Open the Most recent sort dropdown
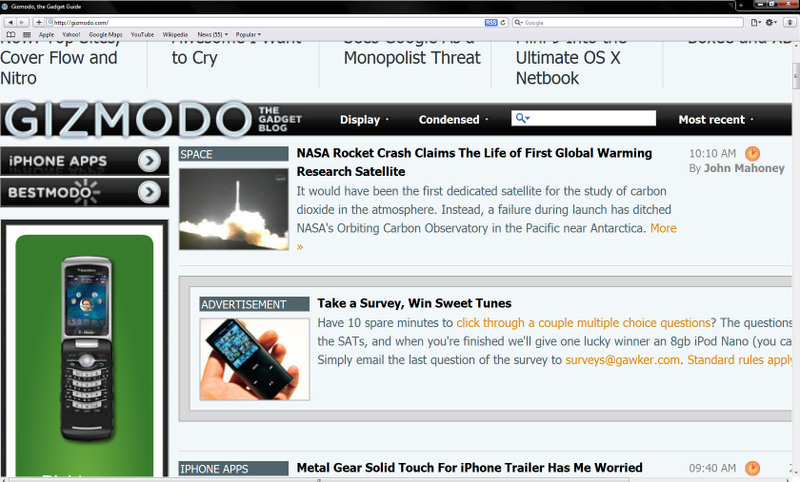 pyautogui.click(x=716, y=120)
